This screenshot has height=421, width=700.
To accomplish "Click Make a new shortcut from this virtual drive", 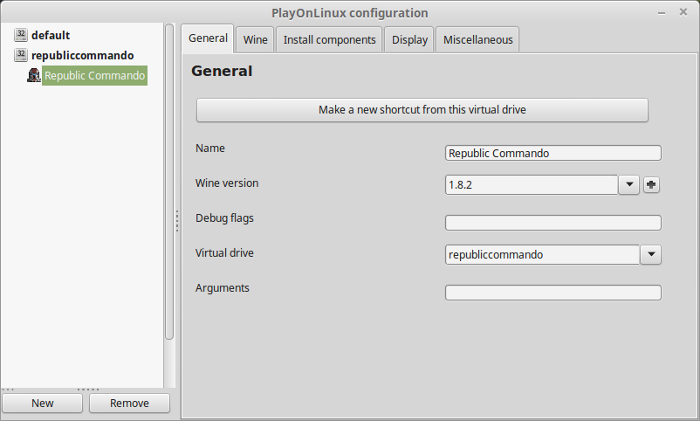I will [422, 110].
